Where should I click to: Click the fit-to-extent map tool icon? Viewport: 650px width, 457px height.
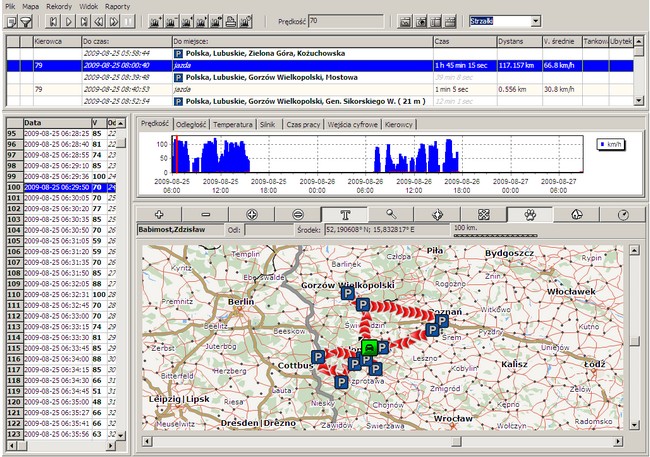click(483, 214)
